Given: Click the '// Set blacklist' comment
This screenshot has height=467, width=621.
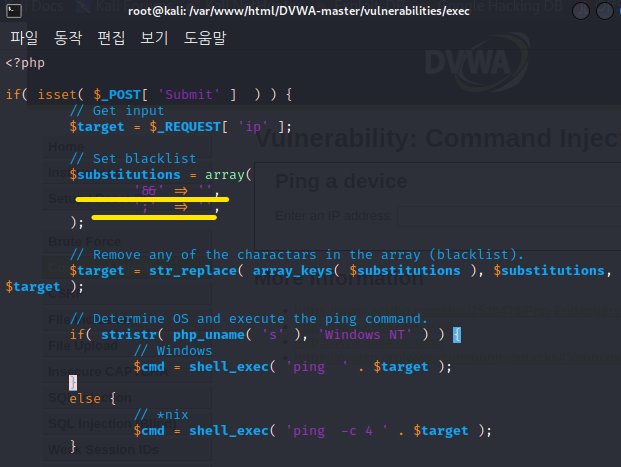Looking at the screenshot, I should (133, 159).
